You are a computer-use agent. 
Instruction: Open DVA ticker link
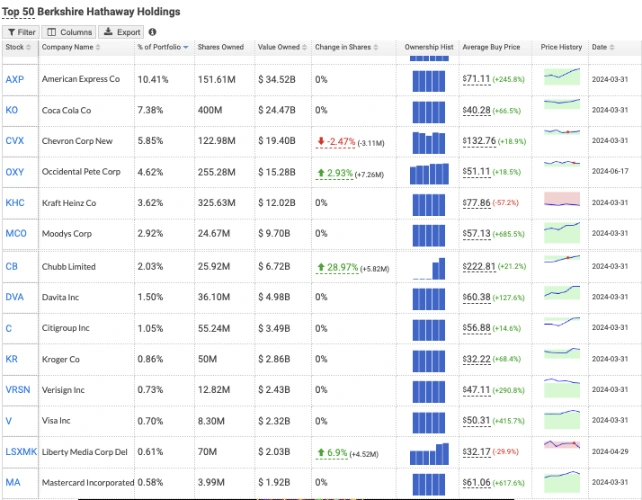pos(14,297)
